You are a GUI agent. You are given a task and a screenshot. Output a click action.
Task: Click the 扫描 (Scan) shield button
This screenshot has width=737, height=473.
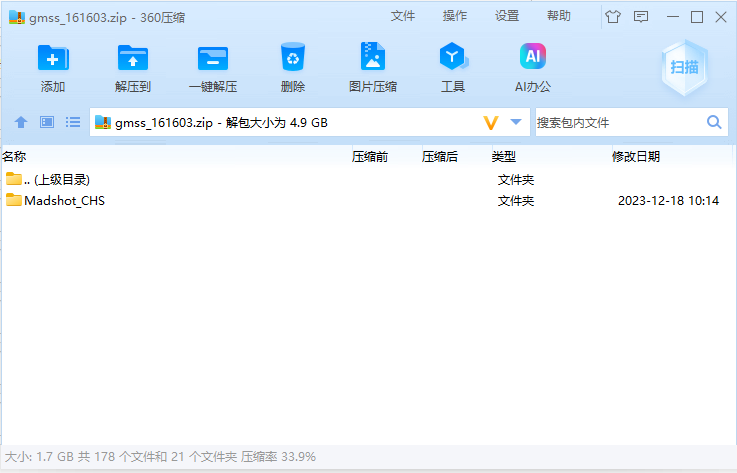pyautogui.click(x=684, y=68)
